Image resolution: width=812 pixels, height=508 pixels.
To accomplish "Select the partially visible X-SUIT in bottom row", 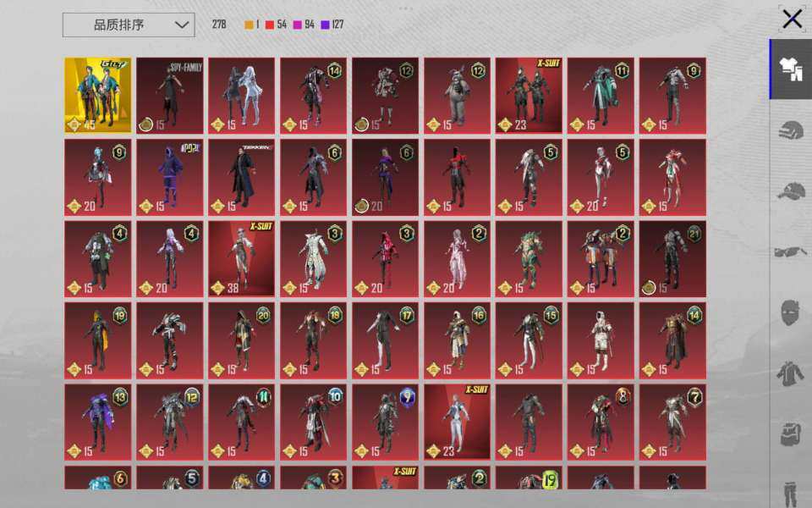I will point(386,478).
